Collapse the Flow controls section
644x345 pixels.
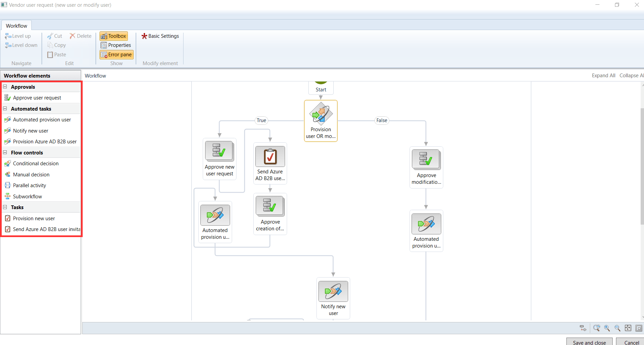pos(5,152)
